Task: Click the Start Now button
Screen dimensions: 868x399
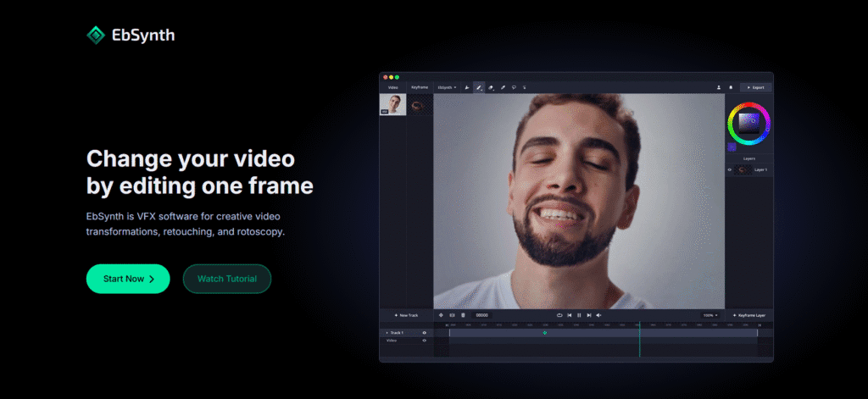Action: click(128, 279)
